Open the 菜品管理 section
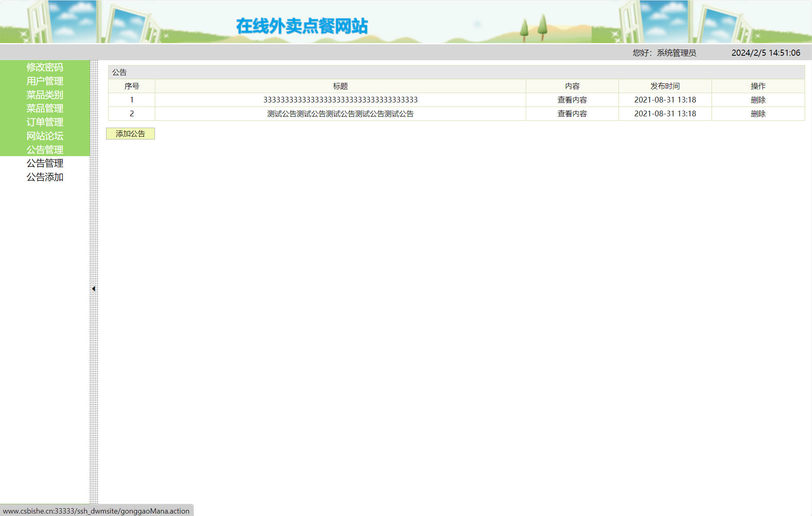The height and width of the screenshot is (516, 812). [x=45, y=109]
